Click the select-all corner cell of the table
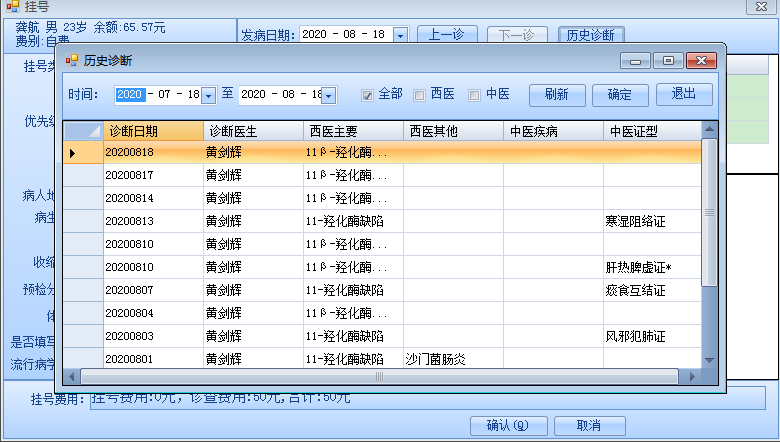 pos(83,131)
